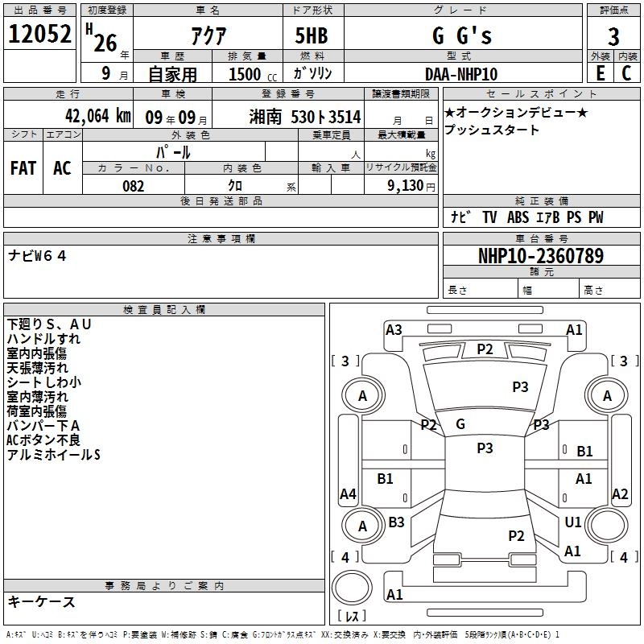Select inspector note ハンドルすれ
The height and width of the screenshot is (644, 644).
coord(43,339)
